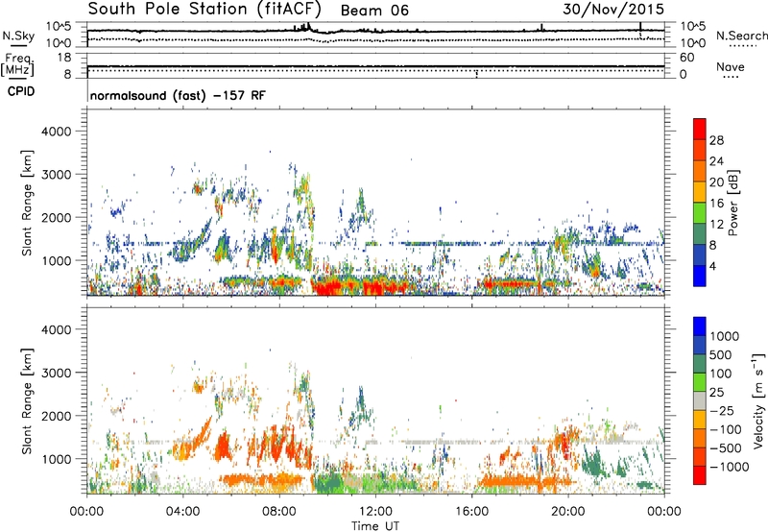This screenshot has width=768, height=532.
Task: Click the "16" tick on Power color bar
Action: (716, 204)
